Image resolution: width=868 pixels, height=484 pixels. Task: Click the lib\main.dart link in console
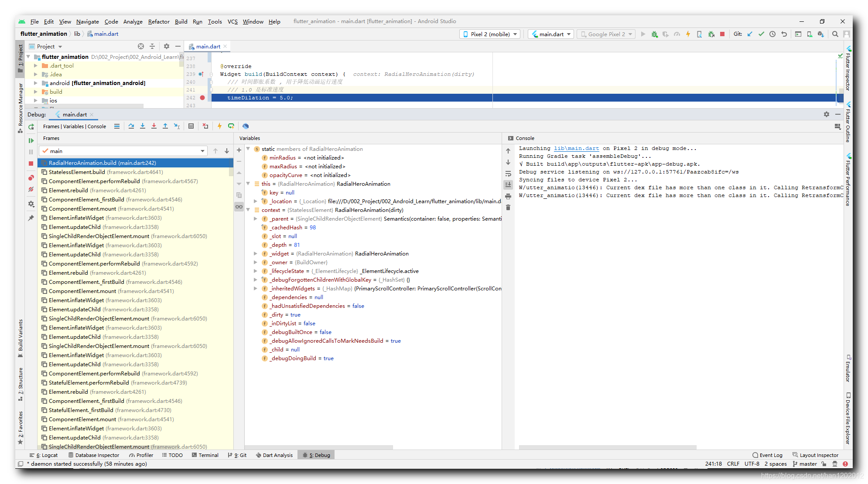[576, 148]
